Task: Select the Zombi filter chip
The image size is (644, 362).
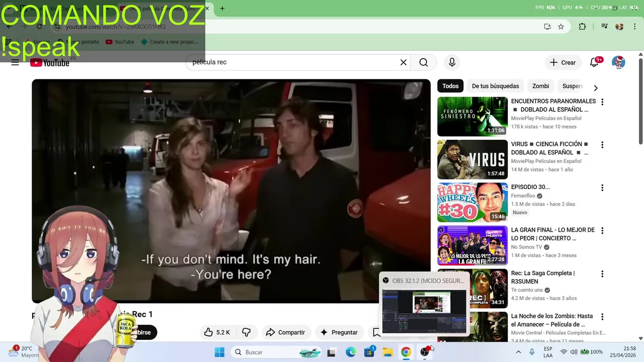Action: [x=541, y=86]
